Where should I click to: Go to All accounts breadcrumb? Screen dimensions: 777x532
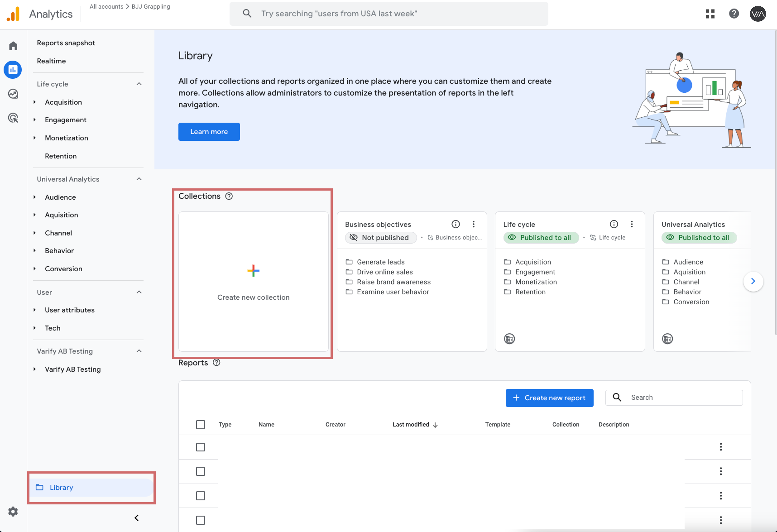[106, 7]
